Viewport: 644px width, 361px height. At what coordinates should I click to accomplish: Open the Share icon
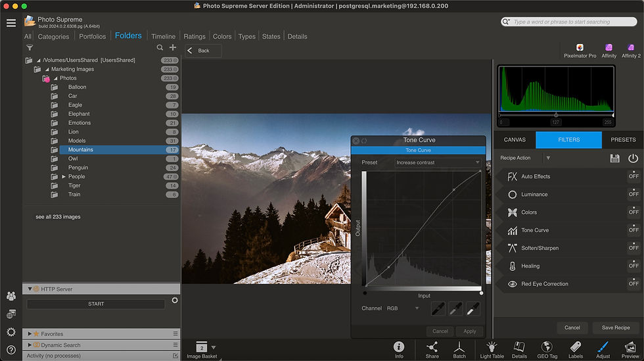click(x=432, y=349)
